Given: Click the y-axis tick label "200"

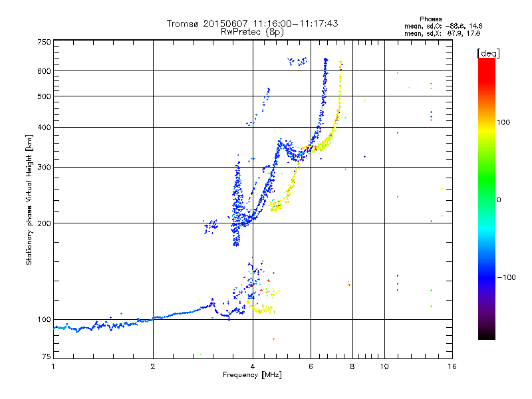Looking at the screenshot, I should pos(44,223).
